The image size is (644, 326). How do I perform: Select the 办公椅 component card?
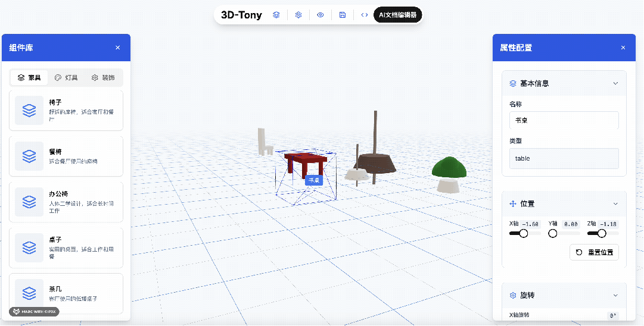[x=66, y=202]
